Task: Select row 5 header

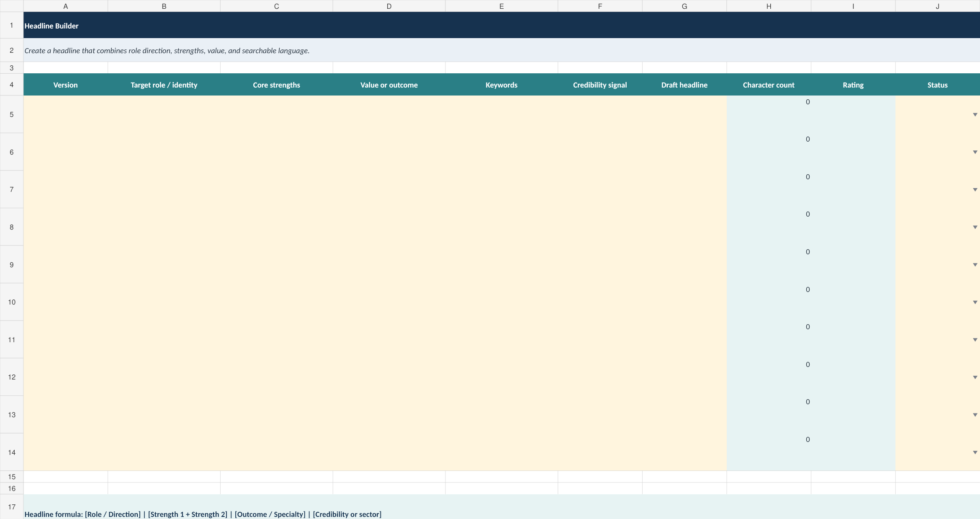Action: 12,114
